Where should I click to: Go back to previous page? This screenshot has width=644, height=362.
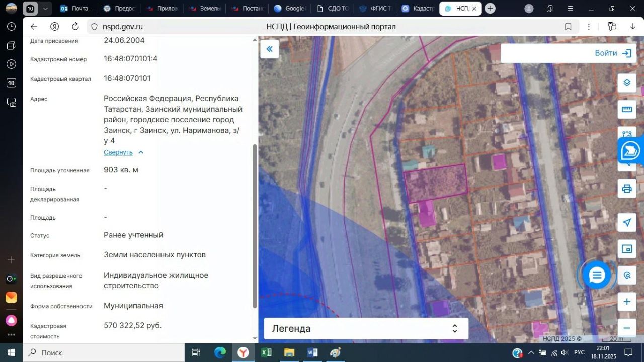point(34,27)
